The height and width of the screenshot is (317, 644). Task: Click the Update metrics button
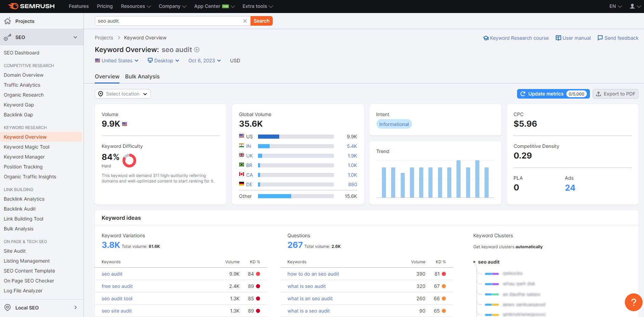(553, 94)
